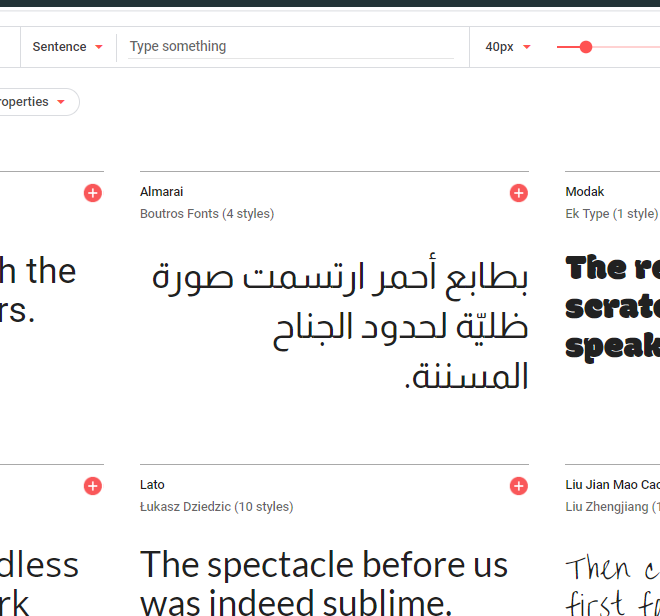Viewport: 660px width, 616px height.
Task: Open the Lato font name link
Action: [152, 485]
